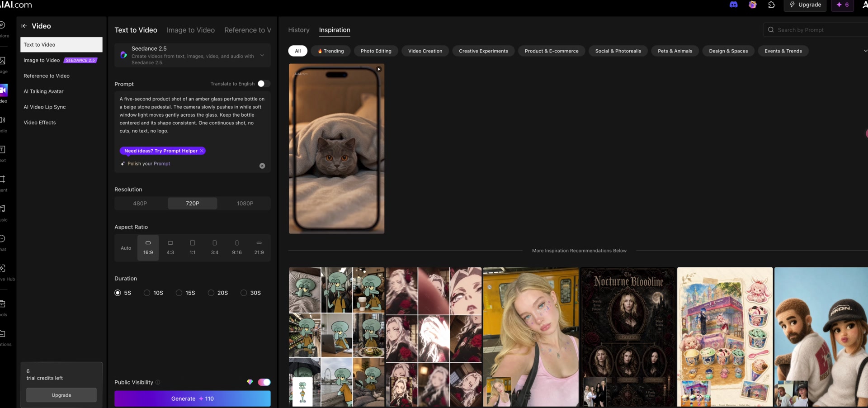Expand more category chips with the chevron
This screenshot has height=408, width=868.
tap(865, 51)
